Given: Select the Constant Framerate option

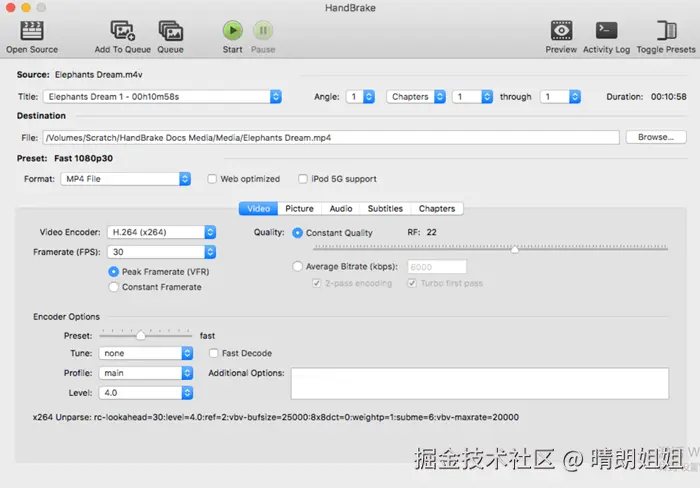Looking at the screenshot, I should [113, 287].
